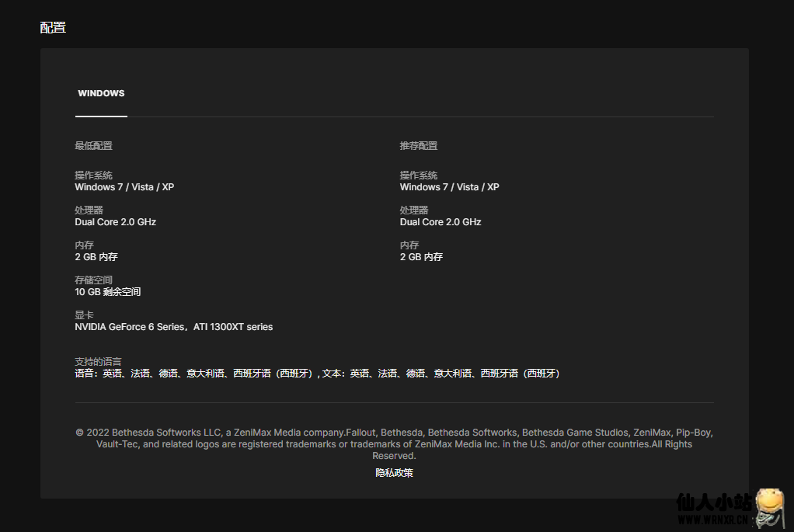Viewport: 794px width, 532px height.
Task: Click 2 GB 内存 value under 最低配置
Action: coord(96,257)
